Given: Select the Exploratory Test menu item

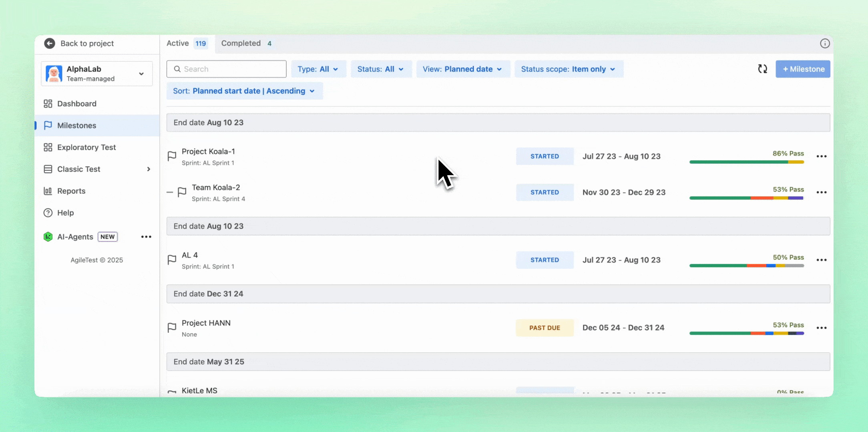Looking at the screenshot, I should pyautogui.click(x=86, y=147).
